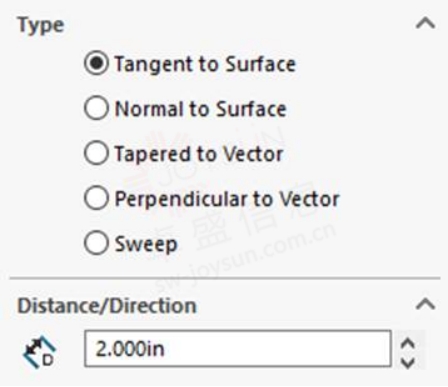
Task: Switch type to the Sweep radio circle
Action: 96,243
